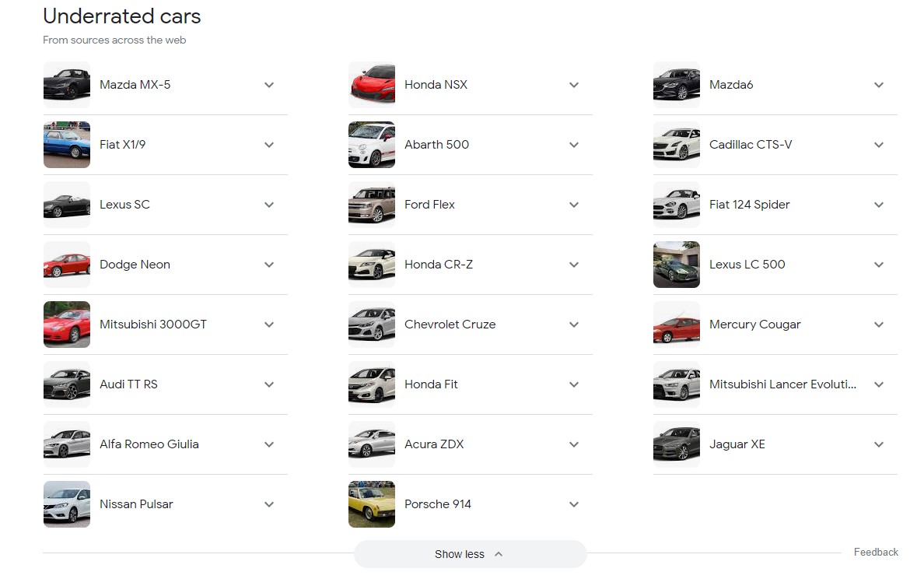Image resolution: width=924 pixels, height=579 pixels.
Task: Expand details for Mazda MX-5
Action: pos(269,84)
